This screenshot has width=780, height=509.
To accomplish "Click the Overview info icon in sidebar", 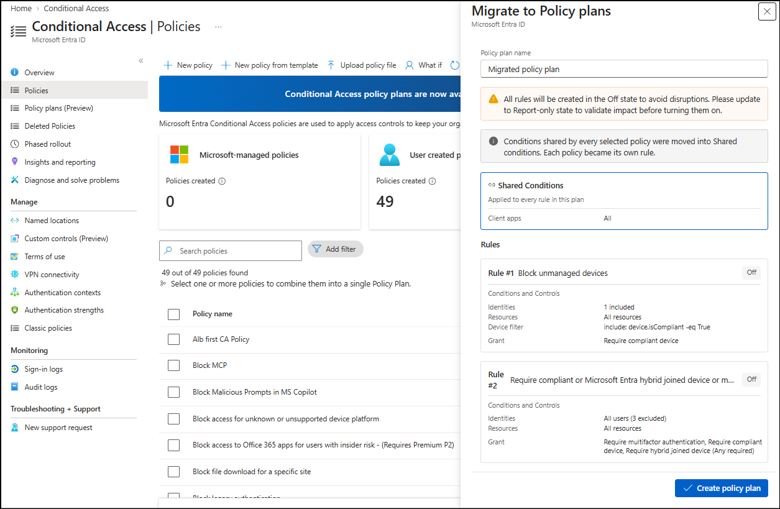I will tap(14, 72).
